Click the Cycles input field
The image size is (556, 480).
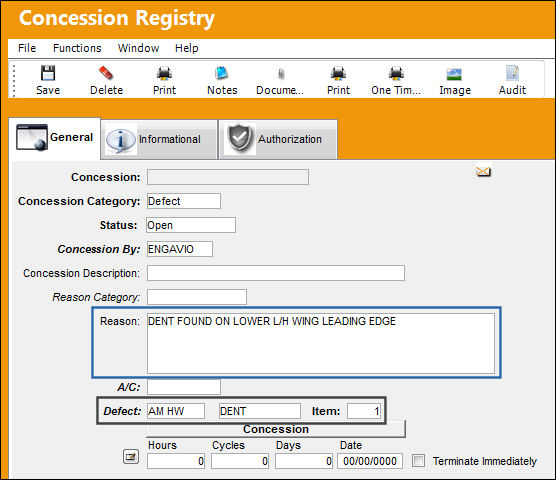pyautogui.click(x=240, y=461)
